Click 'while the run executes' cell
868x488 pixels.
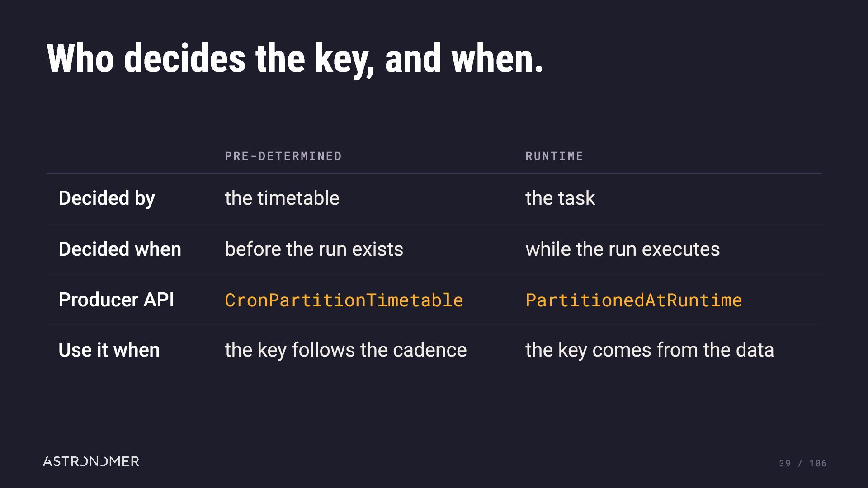tap(623, 249)
